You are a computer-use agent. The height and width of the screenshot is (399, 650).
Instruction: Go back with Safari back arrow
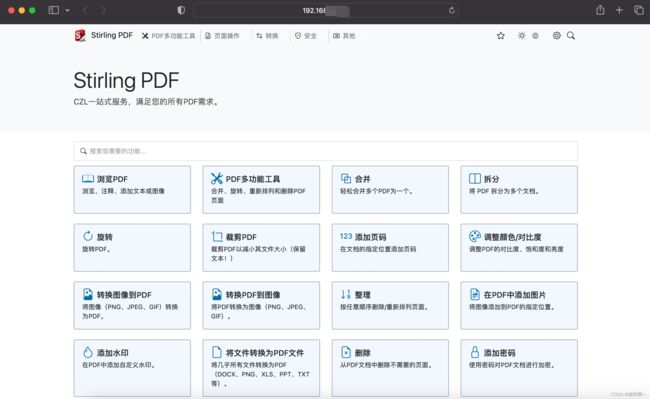pyautogui.click(x=85, y=10)
